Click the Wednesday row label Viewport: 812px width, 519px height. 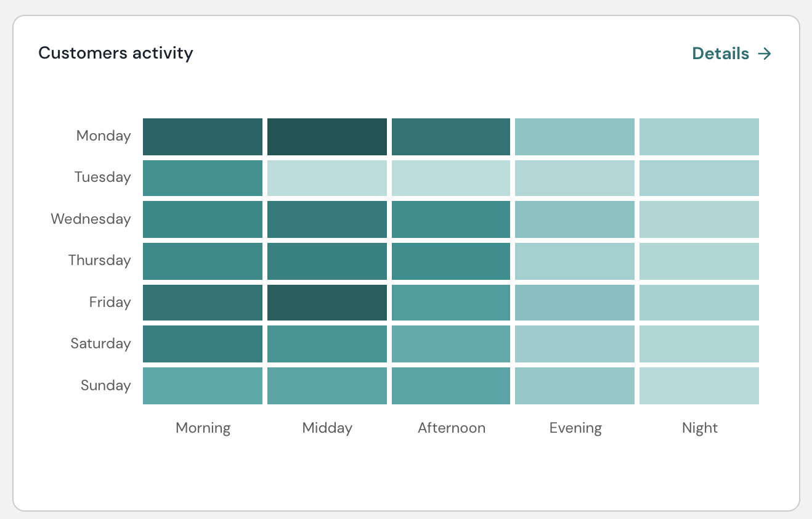(91, 219)
